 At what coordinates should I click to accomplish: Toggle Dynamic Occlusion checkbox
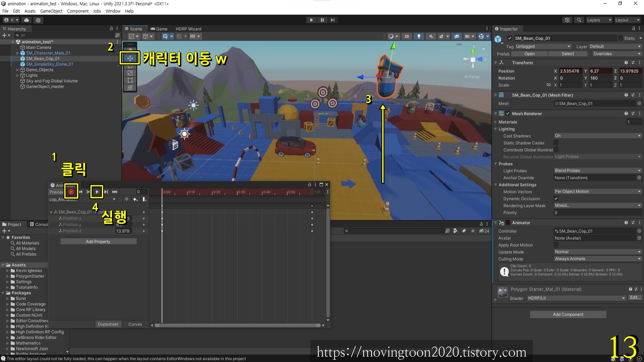pyautogui.click(x=556, y=198)
